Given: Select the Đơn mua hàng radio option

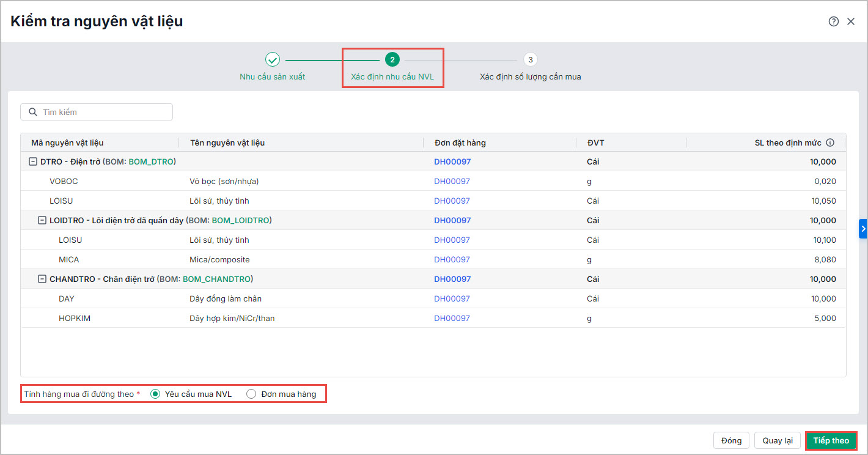Looking at the screenshot, I should point(251,394).
